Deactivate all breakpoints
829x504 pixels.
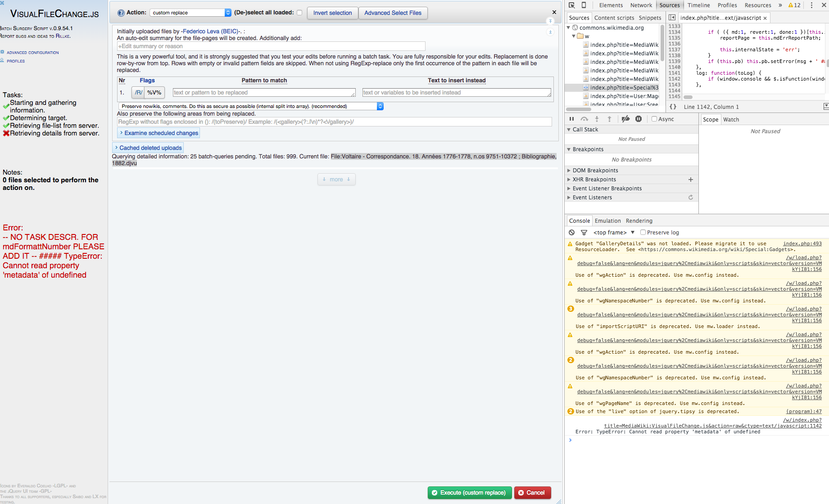click(x=625, y=119)
